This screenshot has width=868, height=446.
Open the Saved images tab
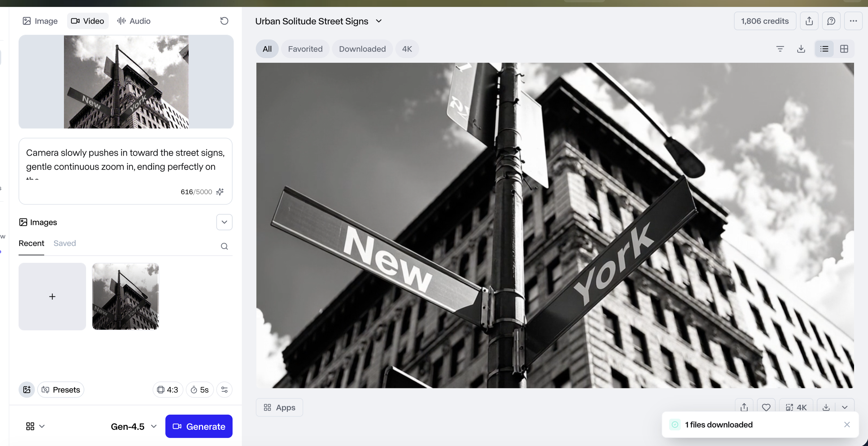pos(65,243)
